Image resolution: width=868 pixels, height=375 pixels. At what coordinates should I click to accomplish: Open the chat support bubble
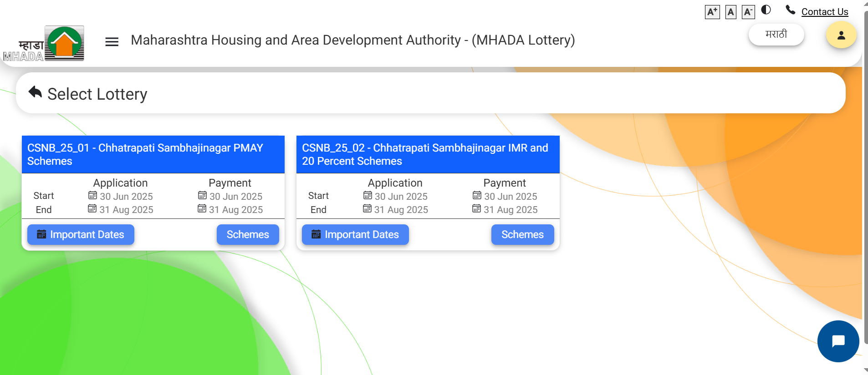tap(838, 341)
